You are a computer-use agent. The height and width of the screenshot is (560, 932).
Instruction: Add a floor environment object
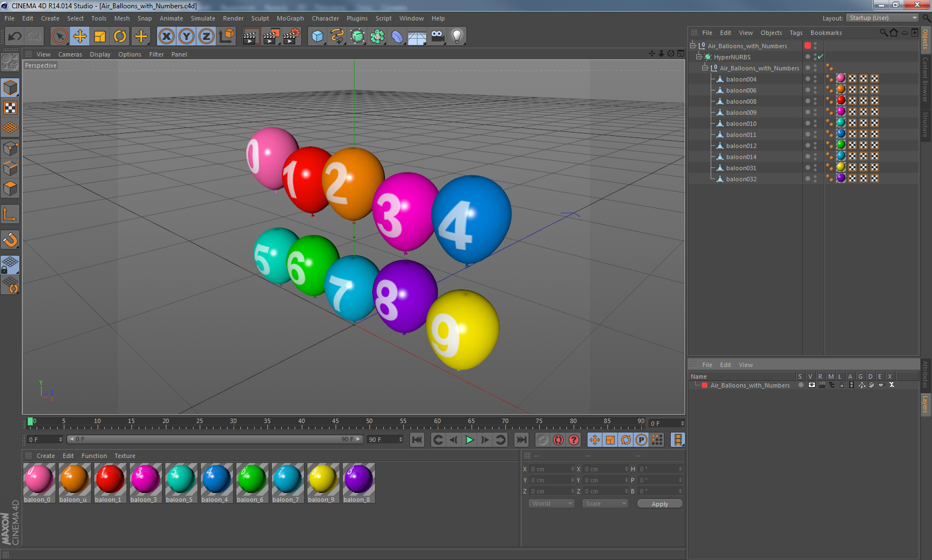[417, 37]
